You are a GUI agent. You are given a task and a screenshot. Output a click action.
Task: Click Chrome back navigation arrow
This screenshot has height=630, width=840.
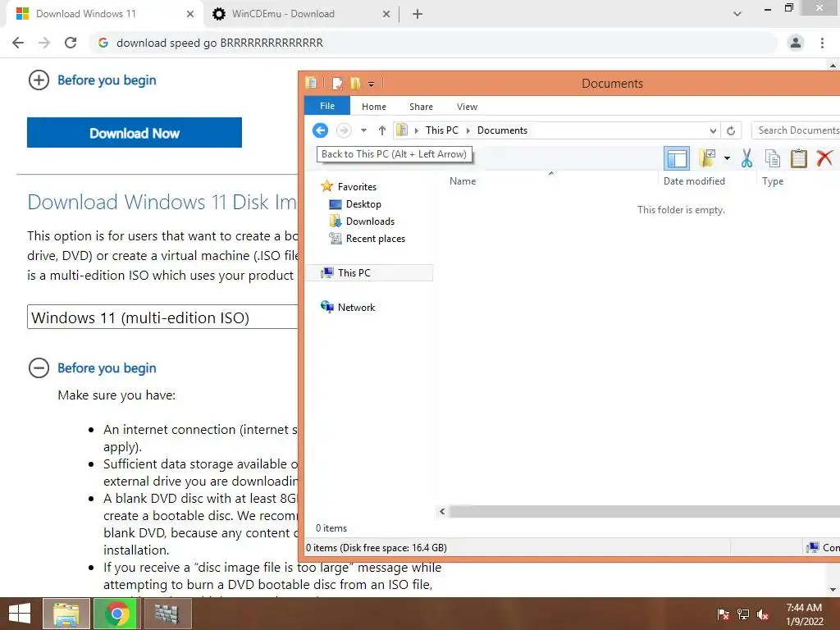pyautogui.click(x=18, y=43)
